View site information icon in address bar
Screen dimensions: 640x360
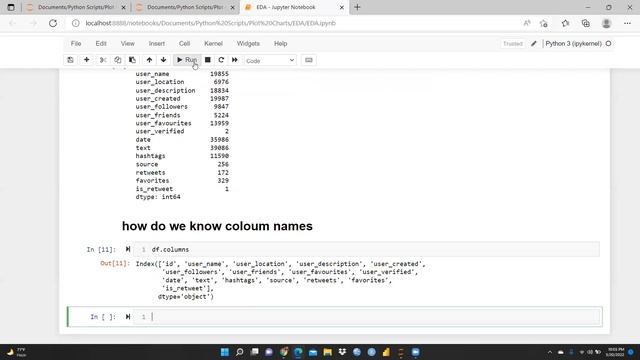[76, 23]
